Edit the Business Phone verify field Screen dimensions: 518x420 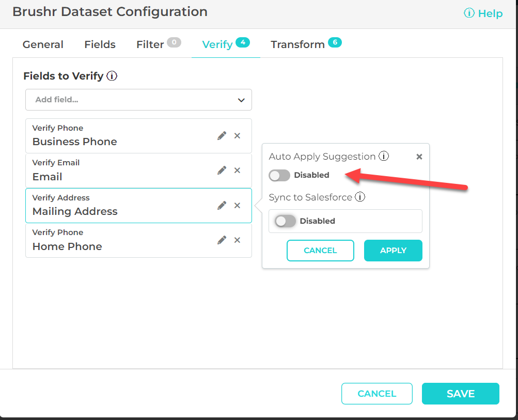[x=222, y=136]
